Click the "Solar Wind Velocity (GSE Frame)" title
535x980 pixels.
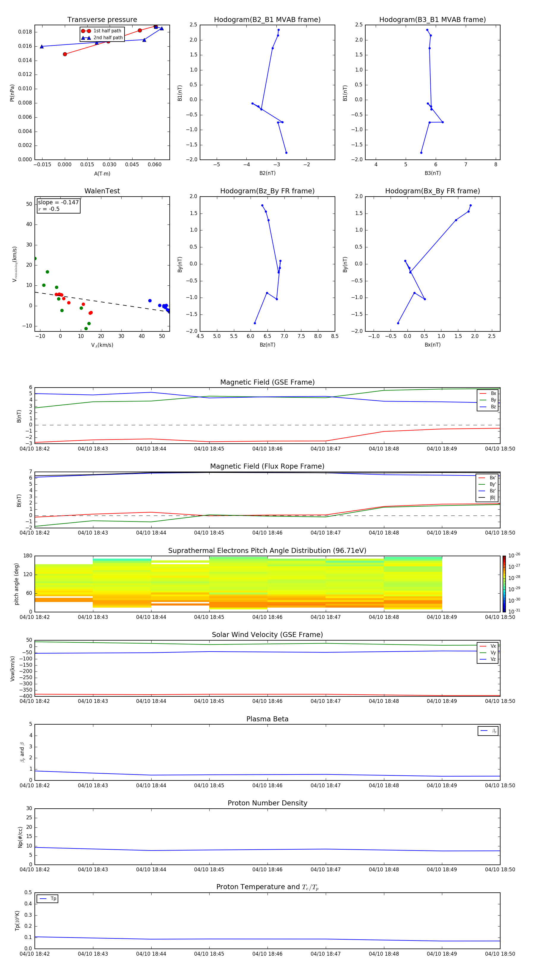pos(267,635)
